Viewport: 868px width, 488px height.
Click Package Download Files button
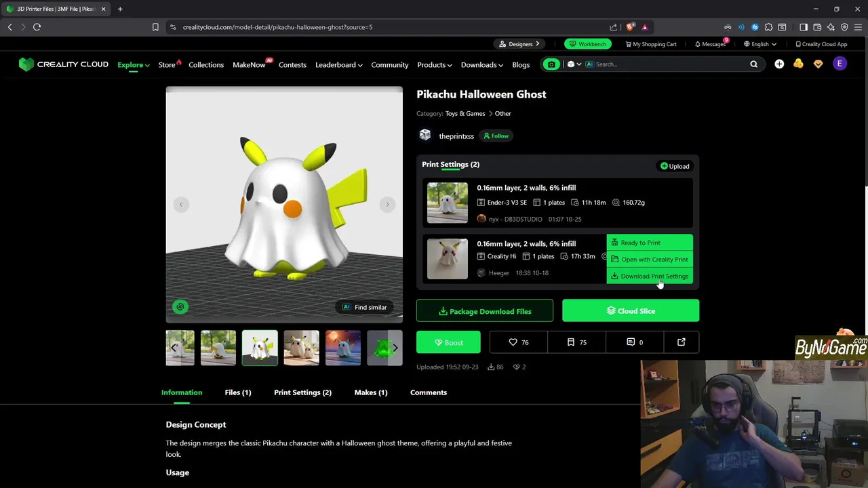tap(485, 311)
